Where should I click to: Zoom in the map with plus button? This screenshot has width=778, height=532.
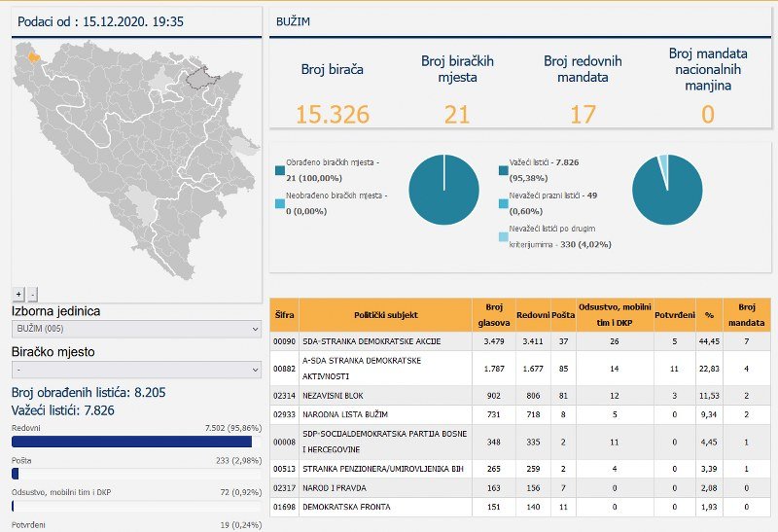[x=18, y=293]
